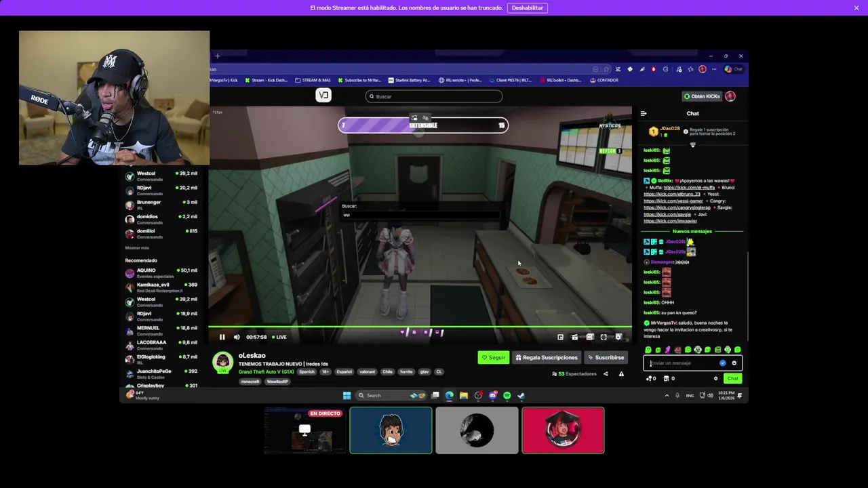Open chat settings gear icon
The image size is (868, 488).
pyautogui.click(x=715, y=378)
